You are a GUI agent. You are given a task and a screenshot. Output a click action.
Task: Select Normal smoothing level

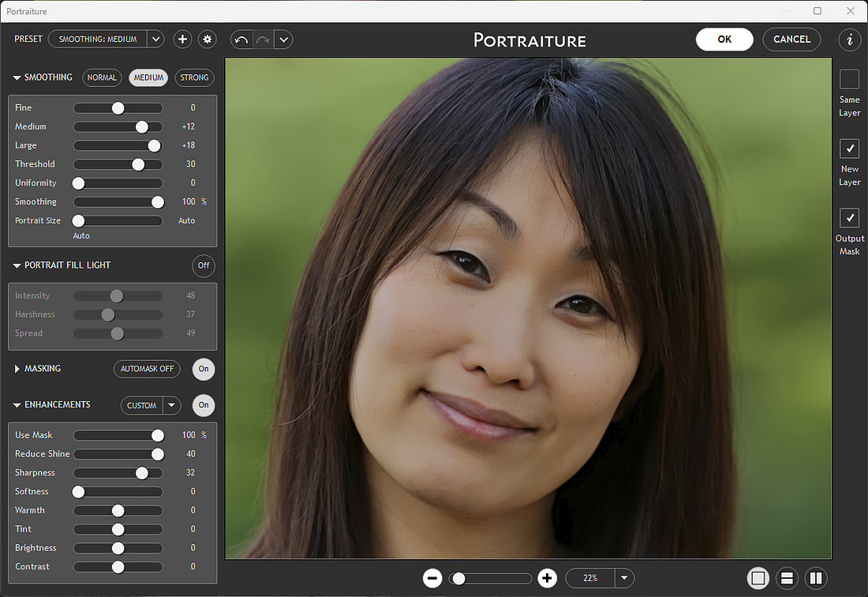coord(102,77)
